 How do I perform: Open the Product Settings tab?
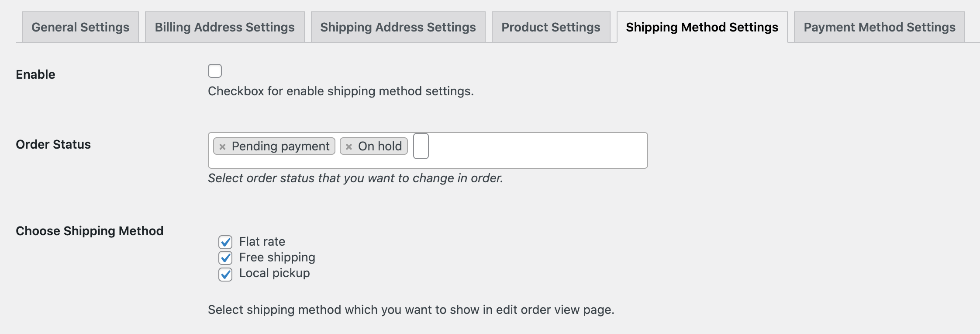click(551, 27)
